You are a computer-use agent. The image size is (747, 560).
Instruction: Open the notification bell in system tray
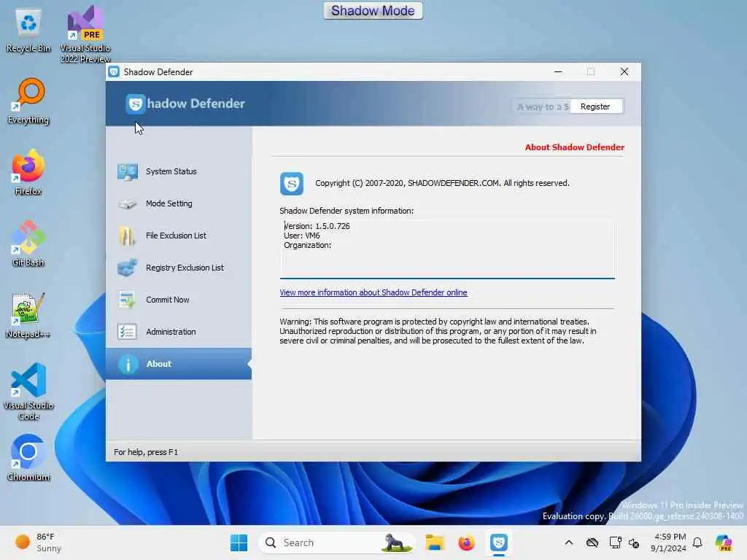(x=697, y=542)
